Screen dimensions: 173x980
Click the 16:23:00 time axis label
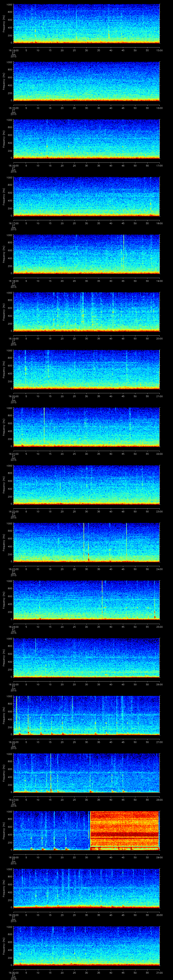[x=13, y=569]
